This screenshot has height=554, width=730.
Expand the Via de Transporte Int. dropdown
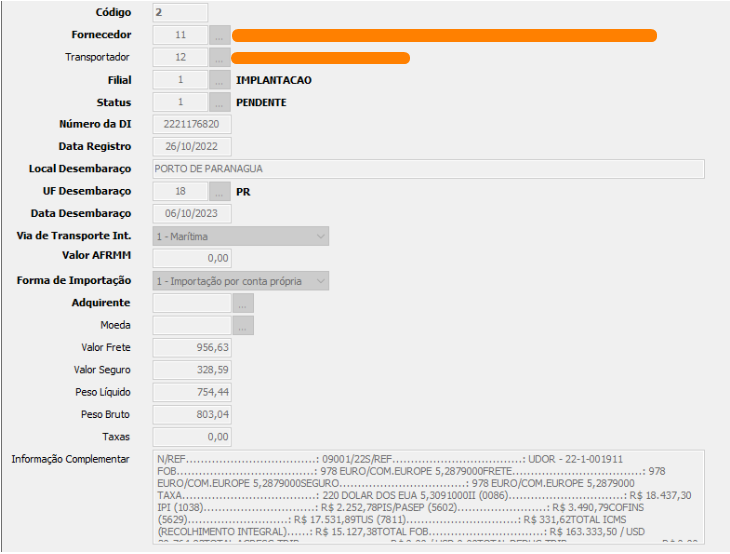241,236
